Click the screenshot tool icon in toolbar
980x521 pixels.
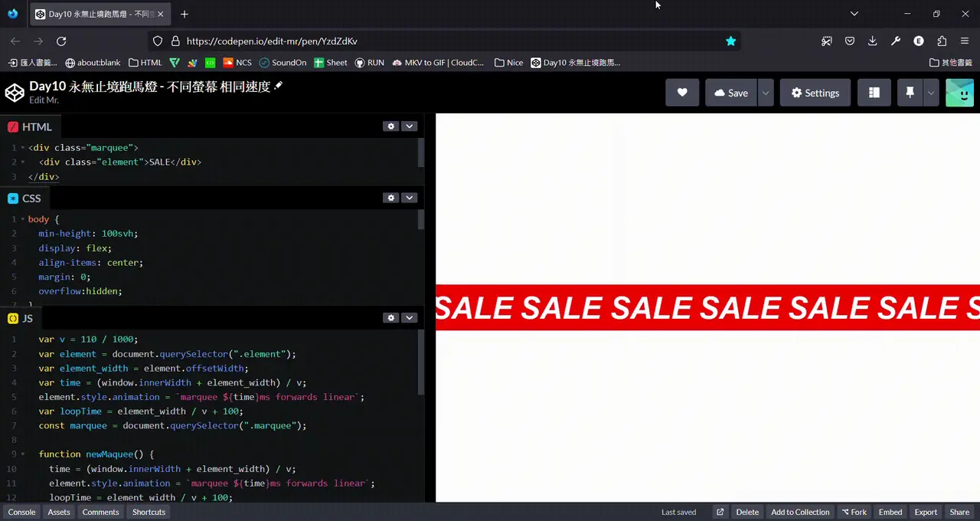click(x=827, y=41)
